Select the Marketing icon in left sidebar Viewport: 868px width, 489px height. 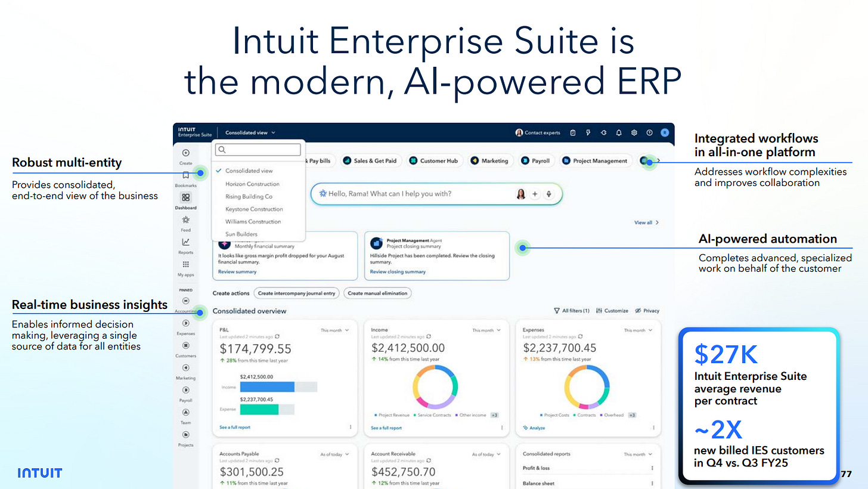tap(186, 368)
